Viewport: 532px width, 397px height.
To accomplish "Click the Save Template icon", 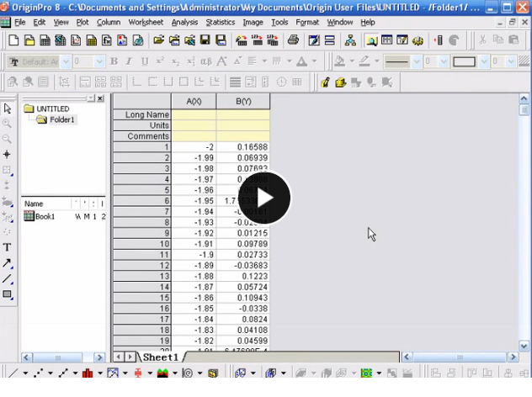I will coord(221,40).
